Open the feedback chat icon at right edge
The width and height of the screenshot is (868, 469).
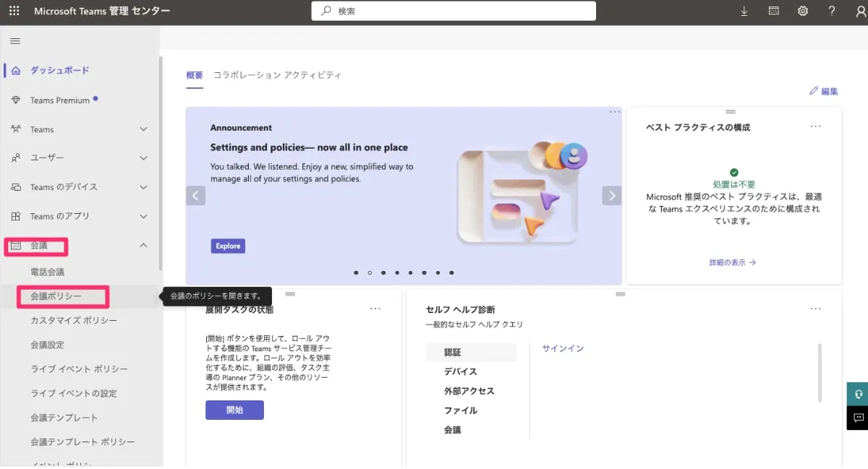858,418
